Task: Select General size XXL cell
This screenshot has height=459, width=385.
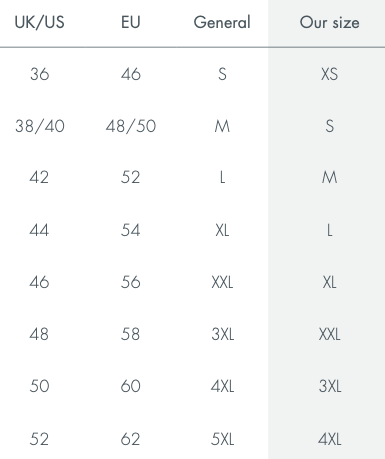Action: click(222, 282)
